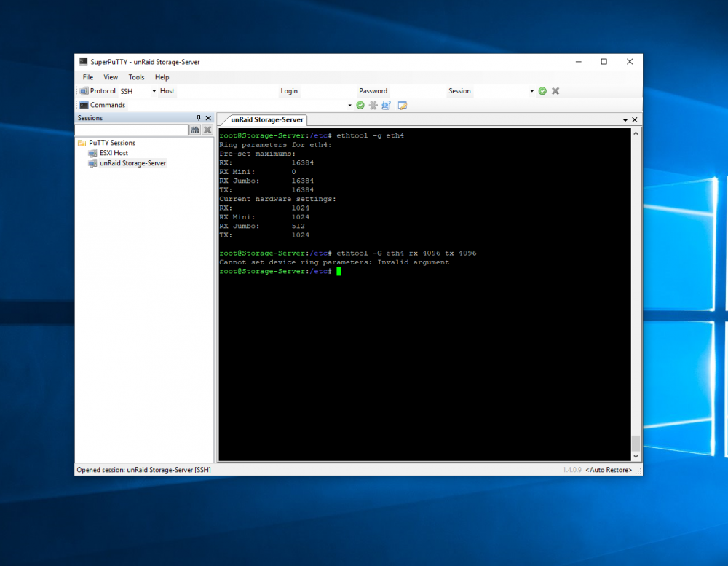Click the 'Invalid argument' error line in terminal

pyautogui.click(x=334, y=262)
